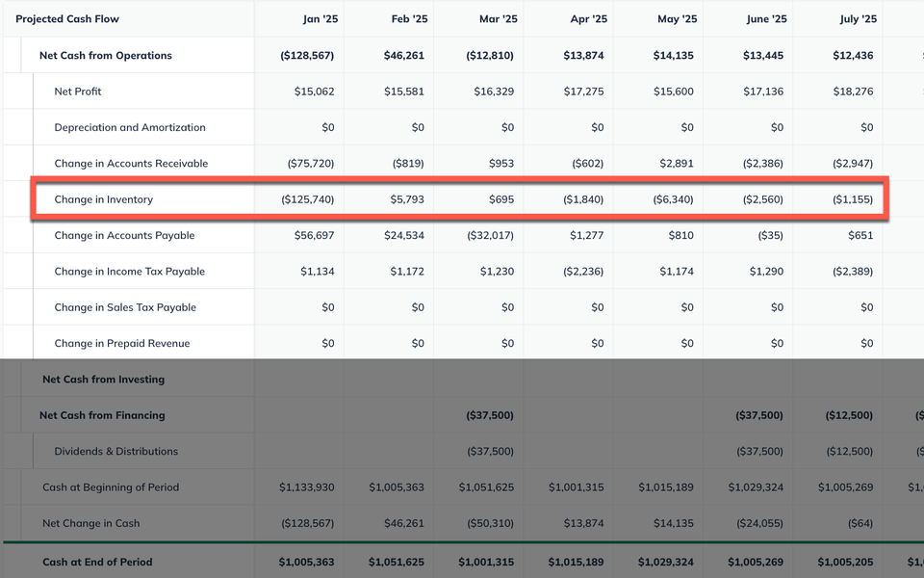
Task: Select Change in Prepaid Revenue label
Action: (122, 343)
